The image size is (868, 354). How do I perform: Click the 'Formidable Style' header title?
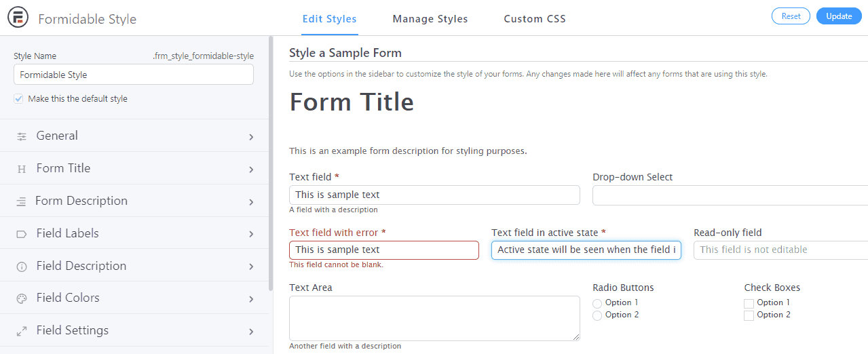(x=88, y=19)
